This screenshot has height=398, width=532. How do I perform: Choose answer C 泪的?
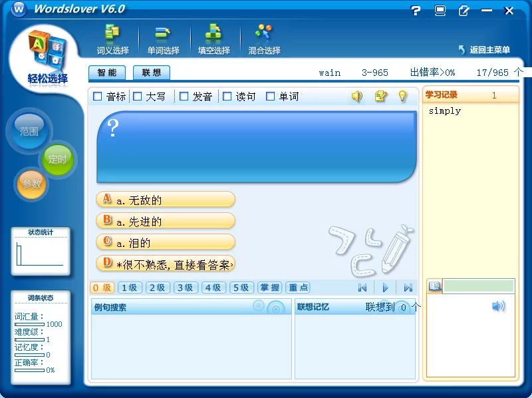166,242
